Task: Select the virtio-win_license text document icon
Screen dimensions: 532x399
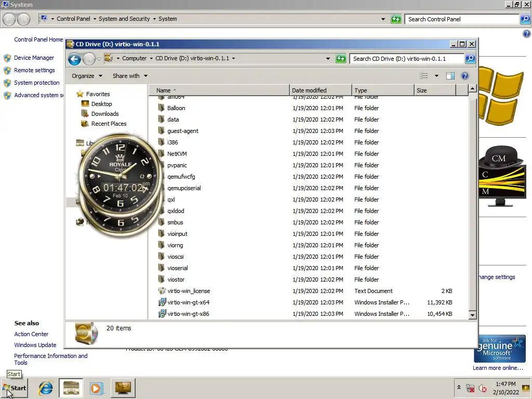Action: 162,291
